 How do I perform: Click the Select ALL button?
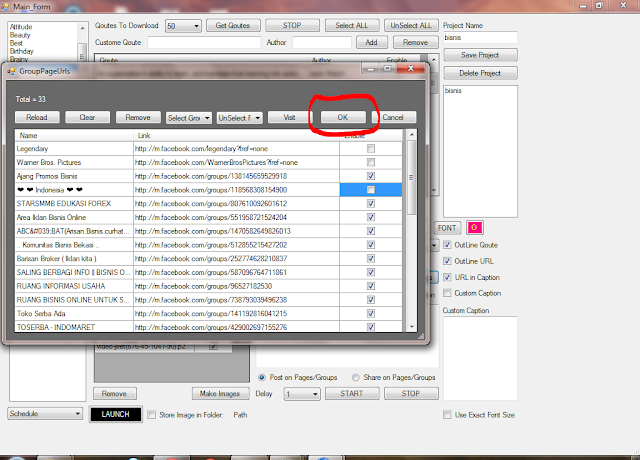tap(352, 25)
